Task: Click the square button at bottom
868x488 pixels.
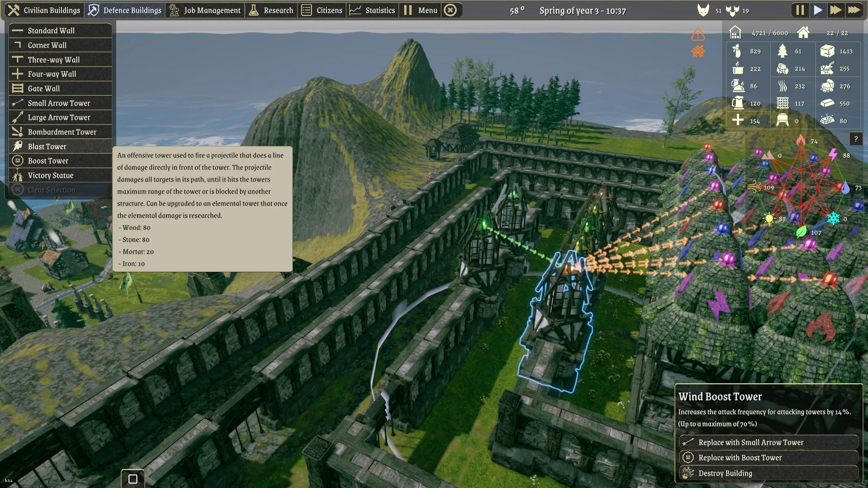Action: [x=133, y=479]
